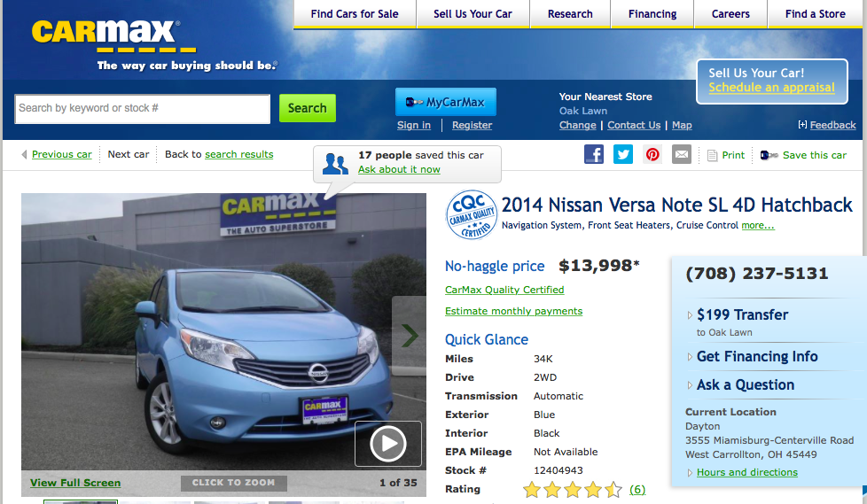Play the vehicle video

pos(387,444)
